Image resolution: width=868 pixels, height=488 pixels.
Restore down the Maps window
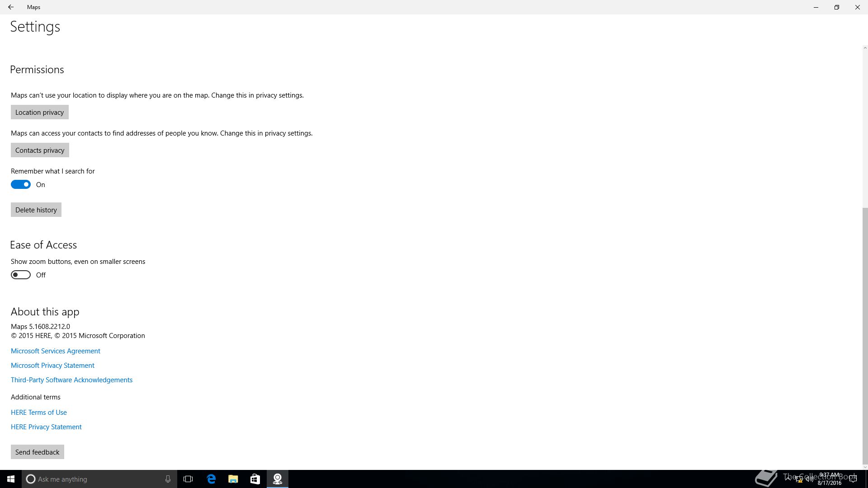coord(837,7)
